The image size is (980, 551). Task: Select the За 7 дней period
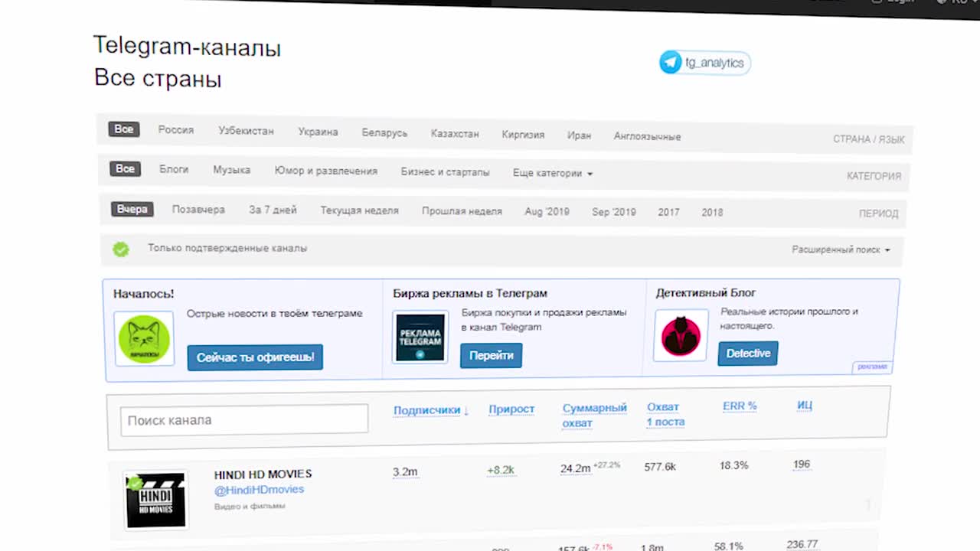tap(273, 210)
